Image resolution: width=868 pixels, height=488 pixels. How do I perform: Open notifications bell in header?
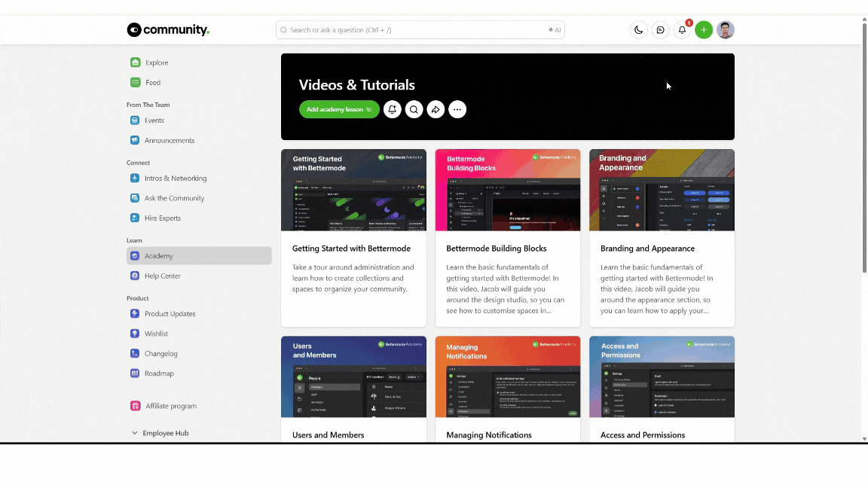[682, 30]
